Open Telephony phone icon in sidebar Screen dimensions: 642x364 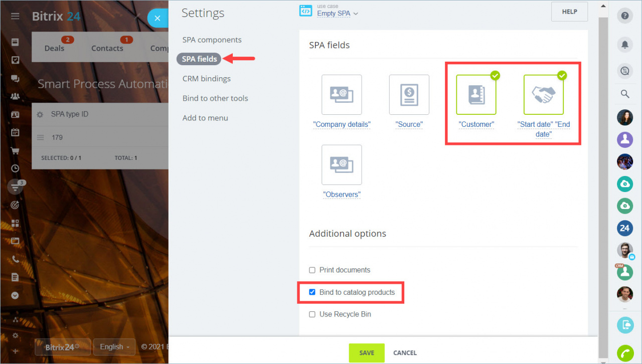pos(15,259)
